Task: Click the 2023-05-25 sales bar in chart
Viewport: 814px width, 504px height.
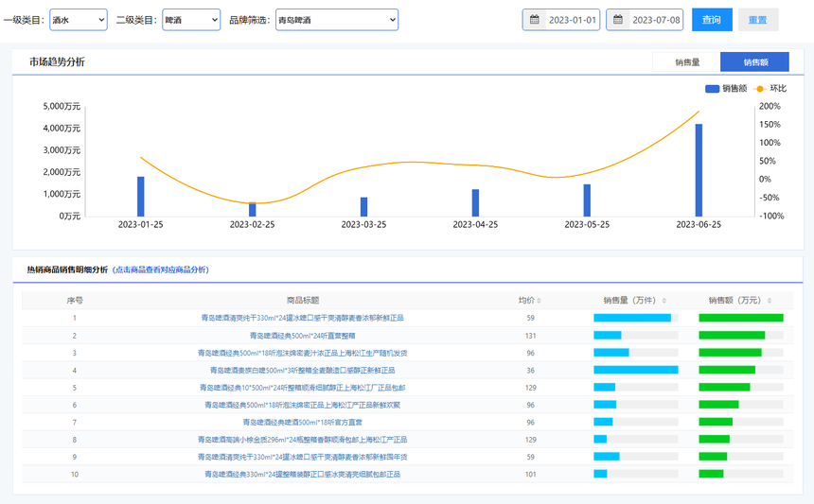Action: (587, 200)
